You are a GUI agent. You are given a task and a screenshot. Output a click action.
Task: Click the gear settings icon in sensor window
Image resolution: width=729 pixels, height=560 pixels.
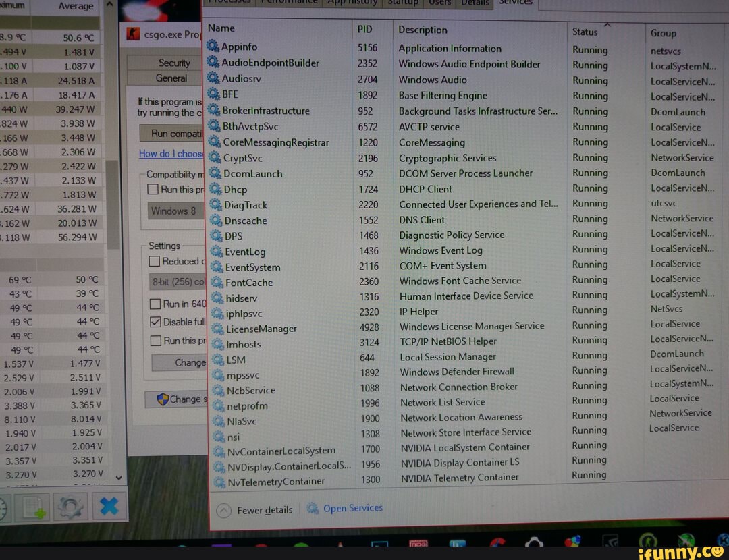(x=70, y=507)
